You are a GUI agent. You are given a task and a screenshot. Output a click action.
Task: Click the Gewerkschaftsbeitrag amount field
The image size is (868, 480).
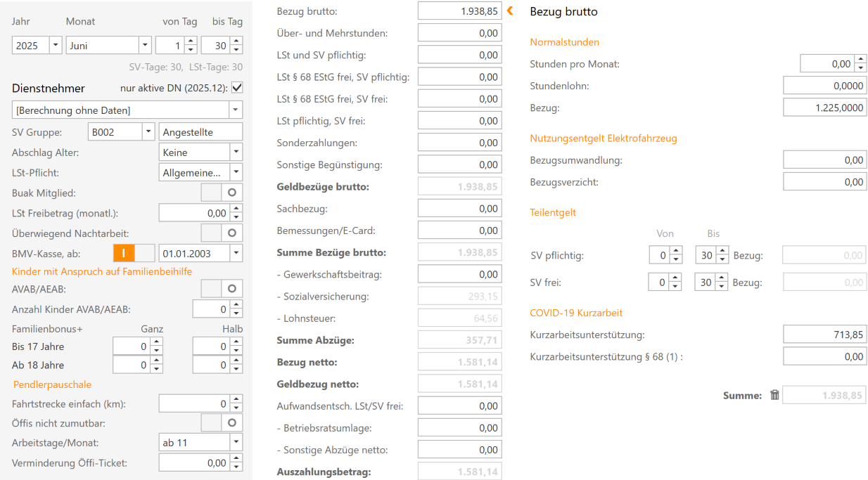(x=459, y=275)
